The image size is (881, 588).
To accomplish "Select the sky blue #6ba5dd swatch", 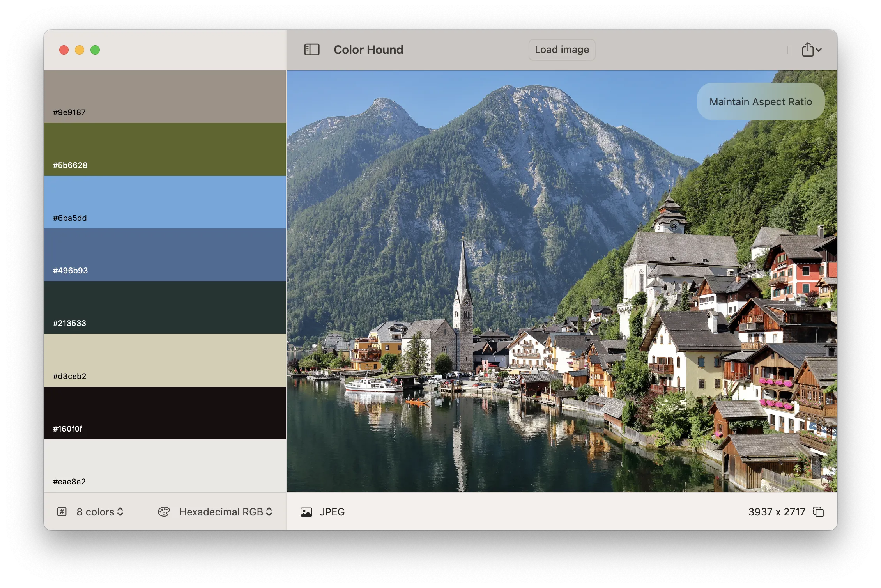I will point(165,202).
